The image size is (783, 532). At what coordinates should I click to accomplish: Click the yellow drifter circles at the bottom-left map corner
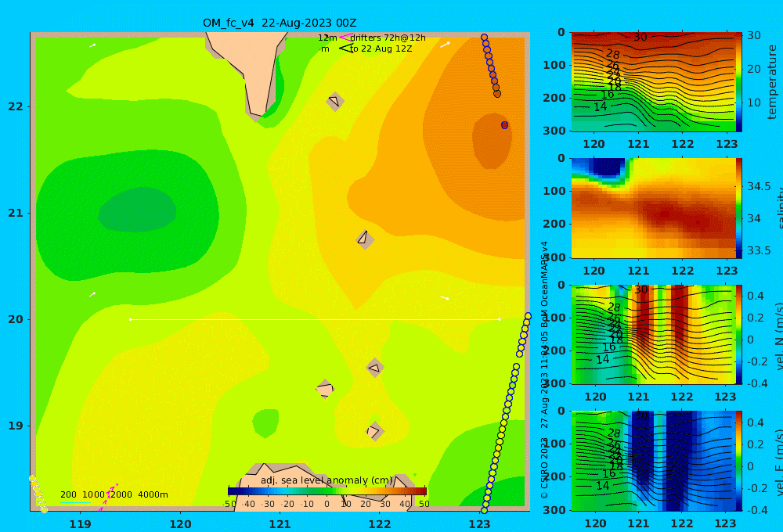click(x=38, y=494)
